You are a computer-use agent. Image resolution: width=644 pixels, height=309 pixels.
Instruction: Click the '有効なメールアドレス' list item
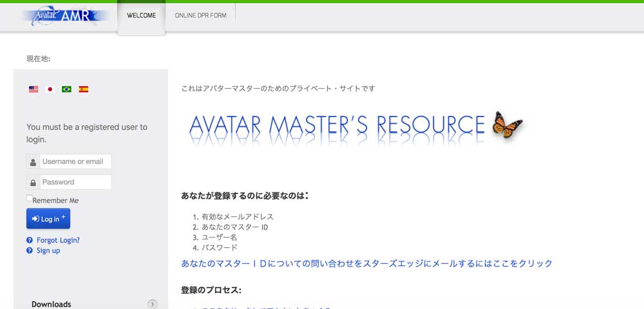[x=238, y=217]
